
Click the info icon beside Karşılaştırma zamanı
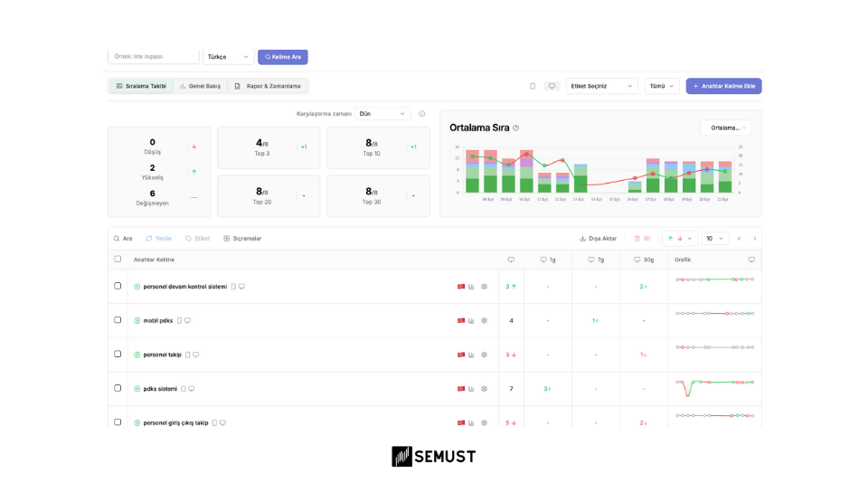pyautogui.click(x=421, y=114)
